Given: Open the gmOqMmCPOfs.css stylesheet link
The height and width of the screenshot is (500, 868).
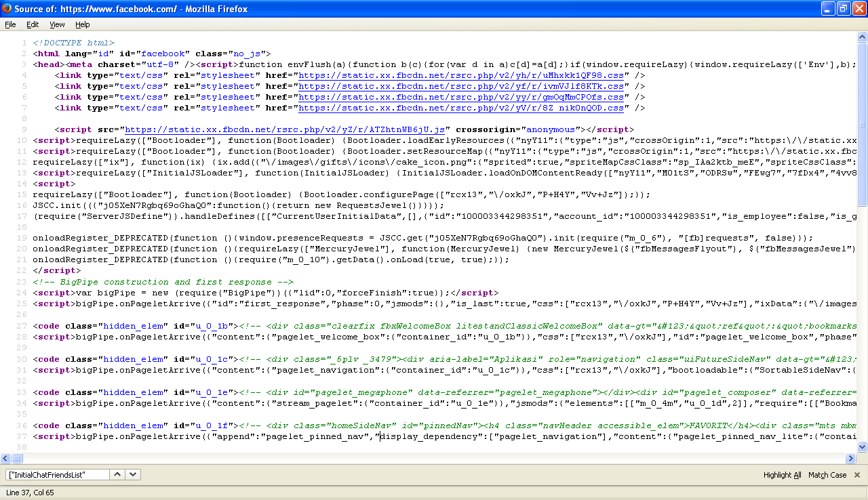Looking at the screenshot, I should tap(462, 97).
